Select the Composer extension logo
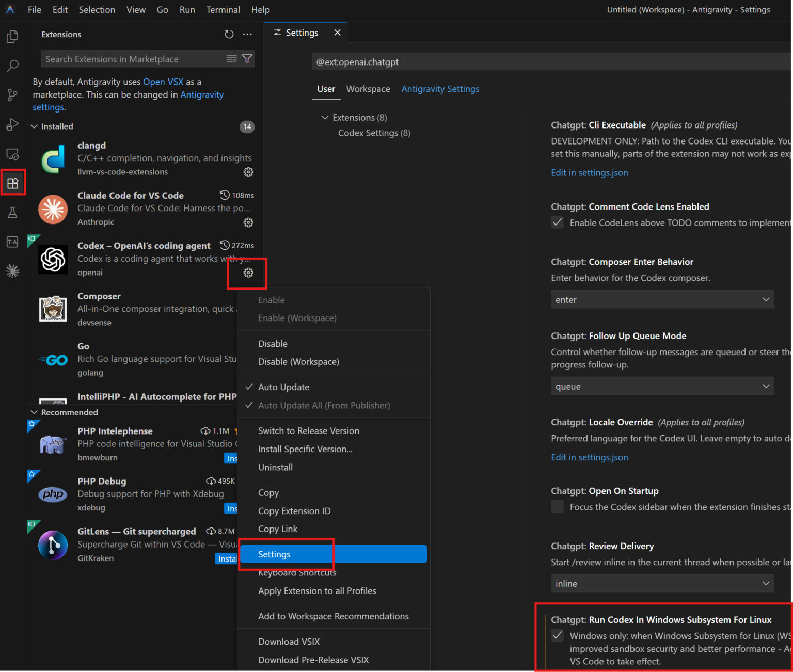The image size is (793, 672). (53, 309)
